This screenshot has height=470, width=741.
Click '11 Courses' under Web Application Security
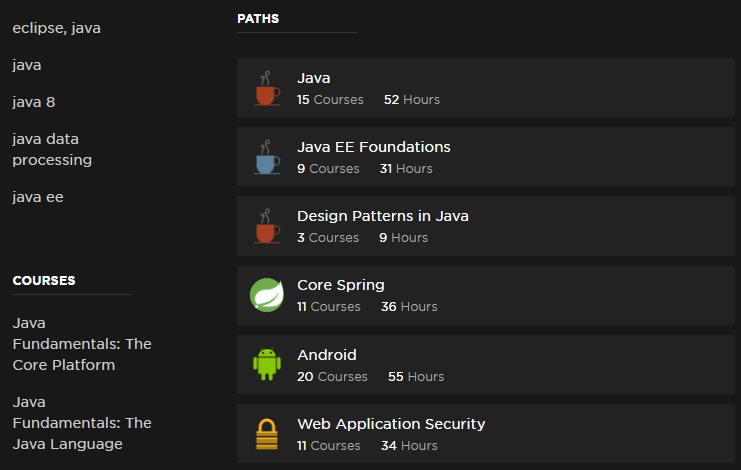point(328,445)
